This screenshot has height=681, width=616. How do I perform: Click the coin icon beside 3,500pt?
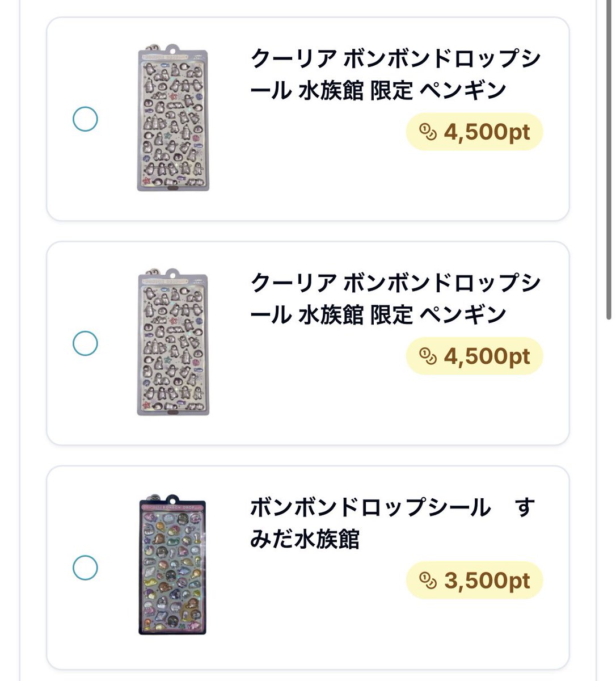coord(428,581)
